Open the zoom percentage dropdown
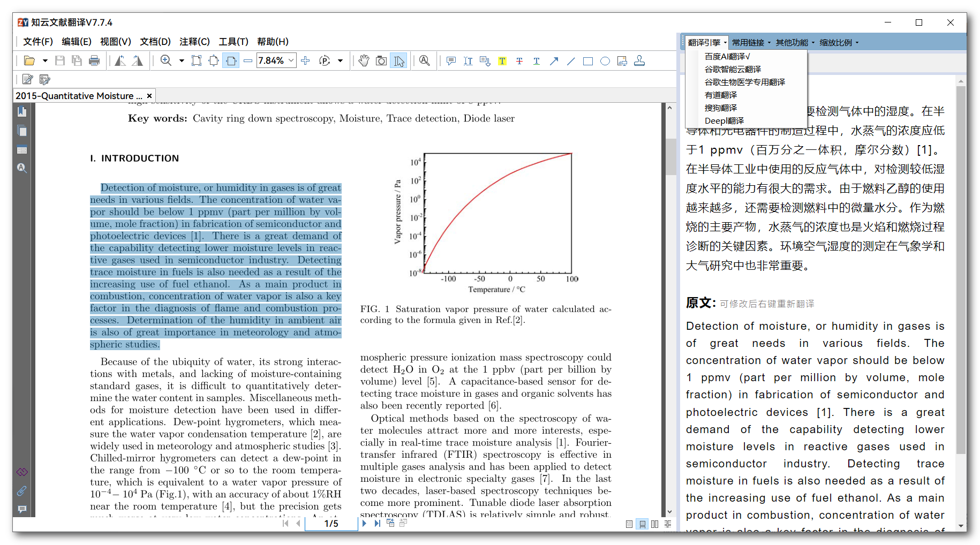The image size is (980, 545). pyautogui.click(x=291, y=61)
